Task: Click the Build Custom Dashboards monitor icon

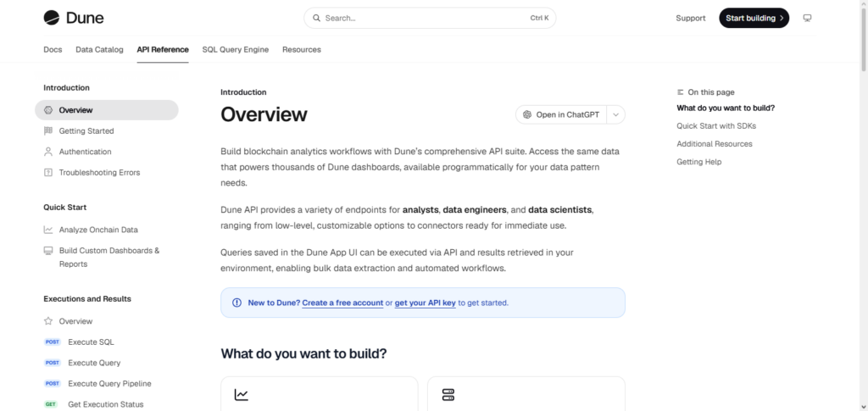Action: [x=48, y=251]
